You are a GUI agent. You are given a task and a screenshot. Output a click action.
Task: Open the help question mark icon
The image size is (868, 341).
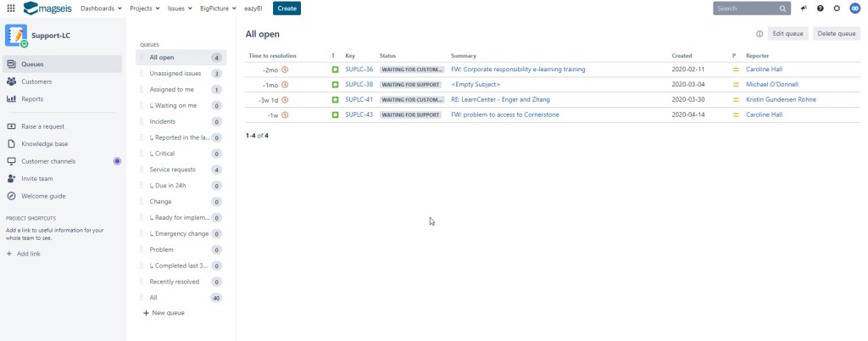pos(820,8)
